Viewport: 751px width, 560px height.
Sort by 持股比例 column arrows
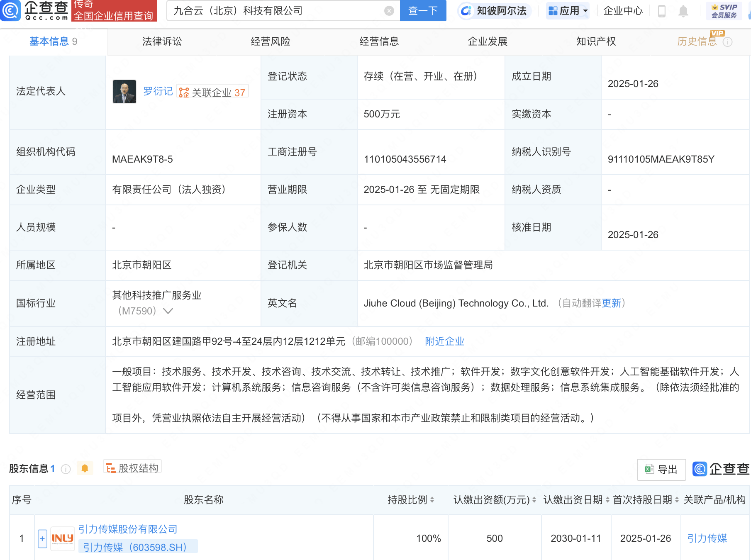click(x=432, y=500)
